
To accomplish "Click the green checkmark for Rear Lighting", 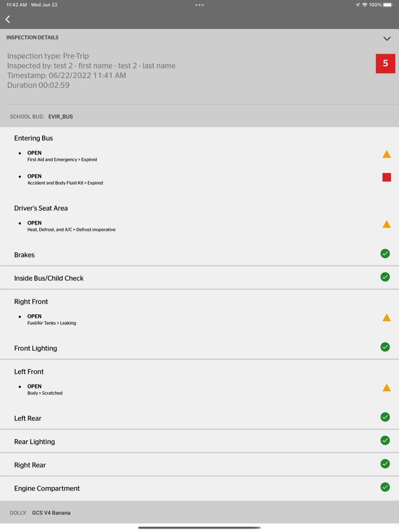I will coord(385,440).
